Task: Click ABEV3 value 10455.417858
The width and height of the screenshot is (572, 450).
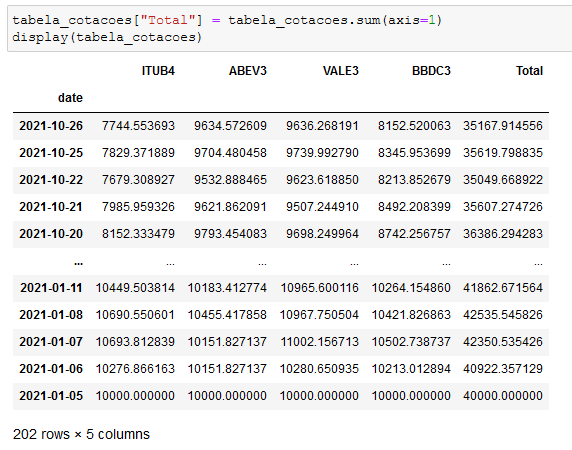Action: click(x=227, y=315)
